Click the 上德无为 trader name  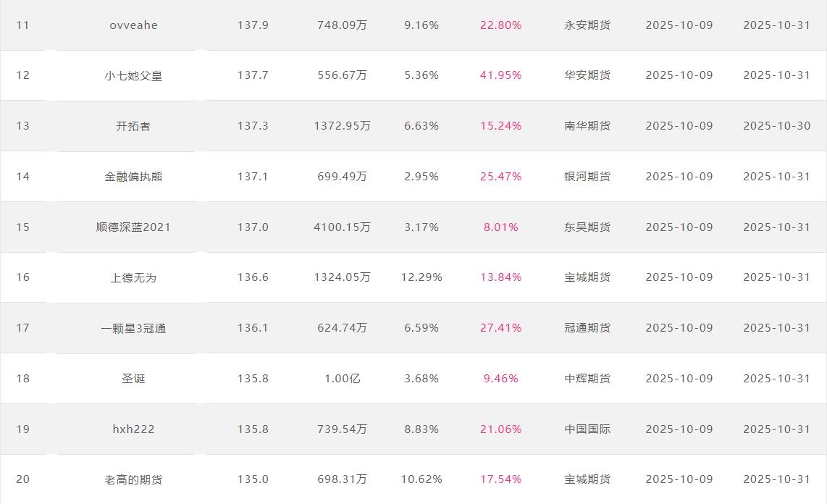(133, 277)
